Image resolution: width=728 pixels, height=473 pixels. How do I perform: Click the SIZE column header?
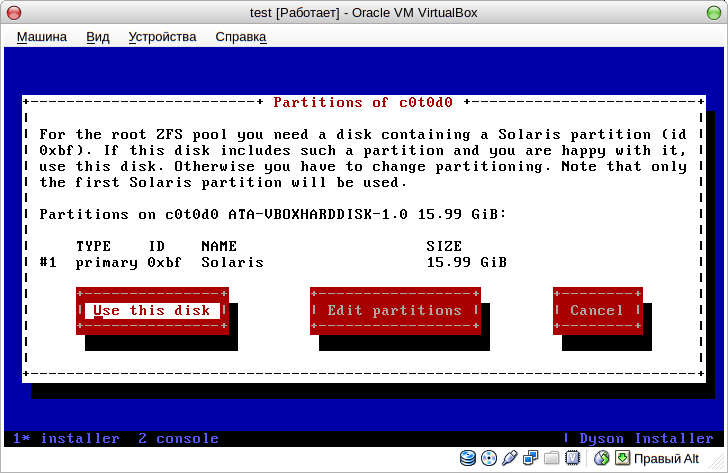(x=444, y=246)
